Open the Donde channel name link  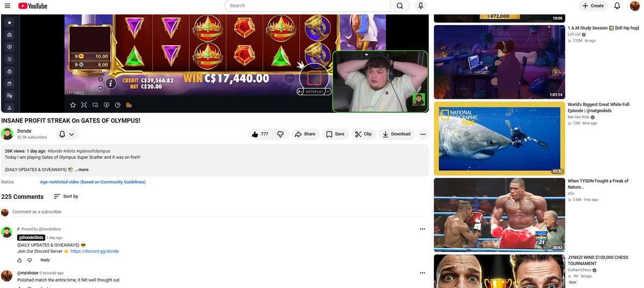24,131
